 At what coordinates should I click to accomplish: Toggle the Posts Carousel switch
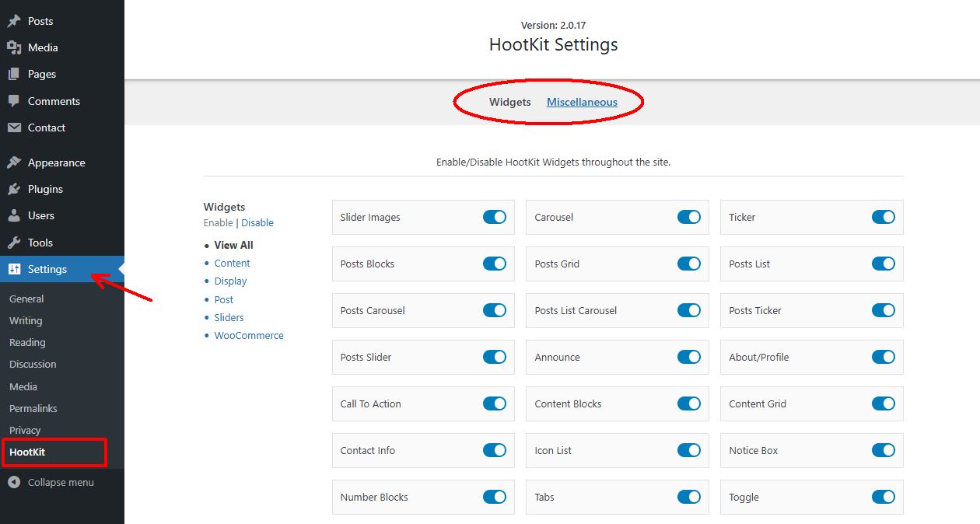click(495, 310)
